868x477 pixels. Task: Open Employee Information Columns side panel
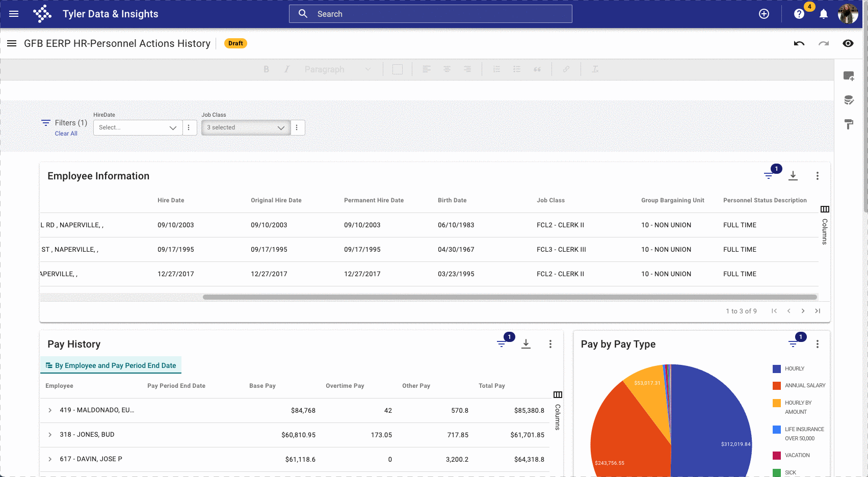click(x=825, y=225)
